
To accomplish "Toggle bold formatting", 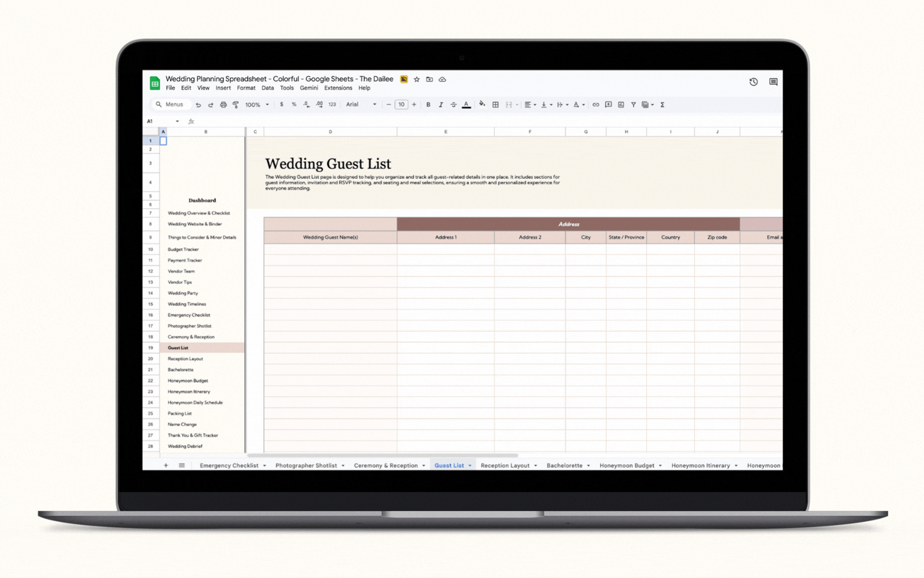I will pos(428,105).
